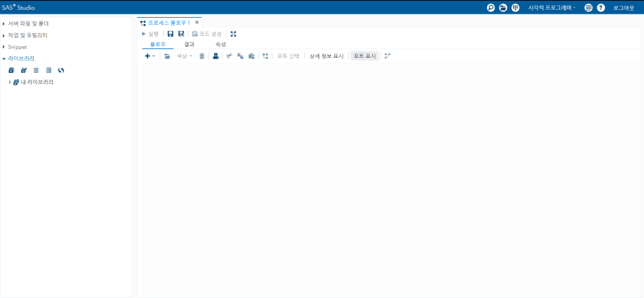Toggle the 포트 표시 button
644x298 pixels.
tap(364, 56)
